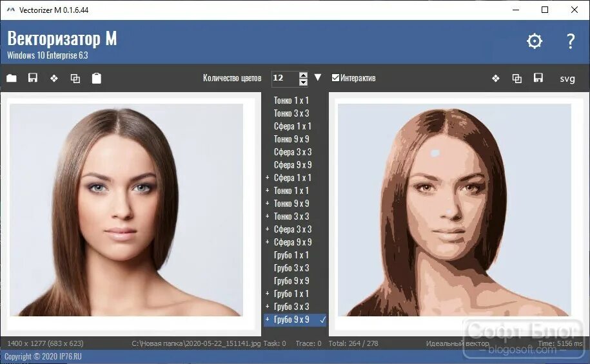Maximize the Vectorizer M window
This screenshot has width=590, height=364.
click(x=544, y=10)
